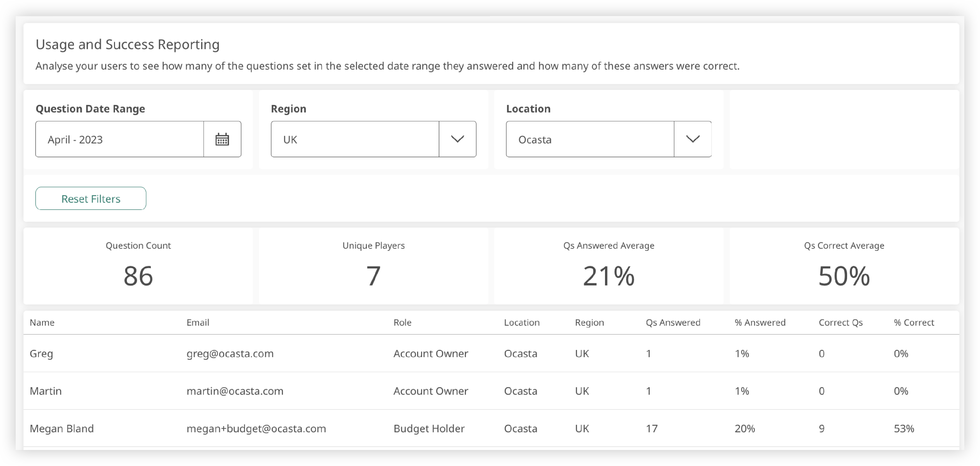Open the calendar date picker icon
The height and width of the screenshot is (466, 980).
(x=222, y=139)
